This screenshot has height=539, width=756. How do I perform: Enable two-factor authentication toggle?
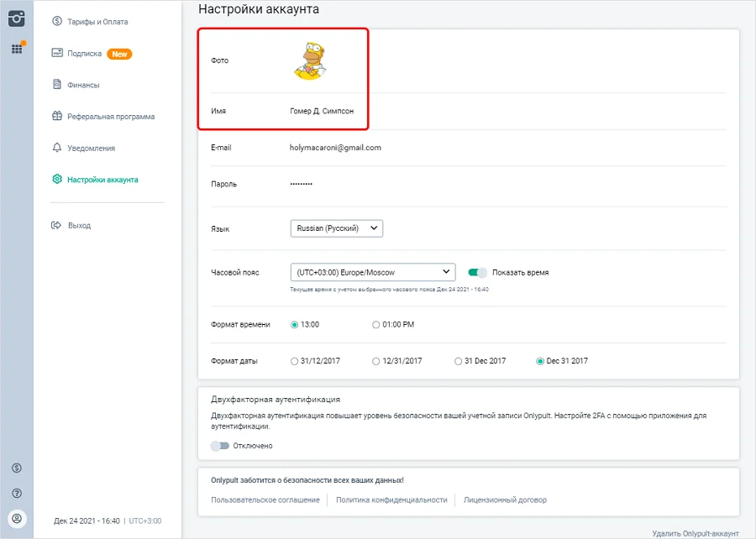pos(220,446)
